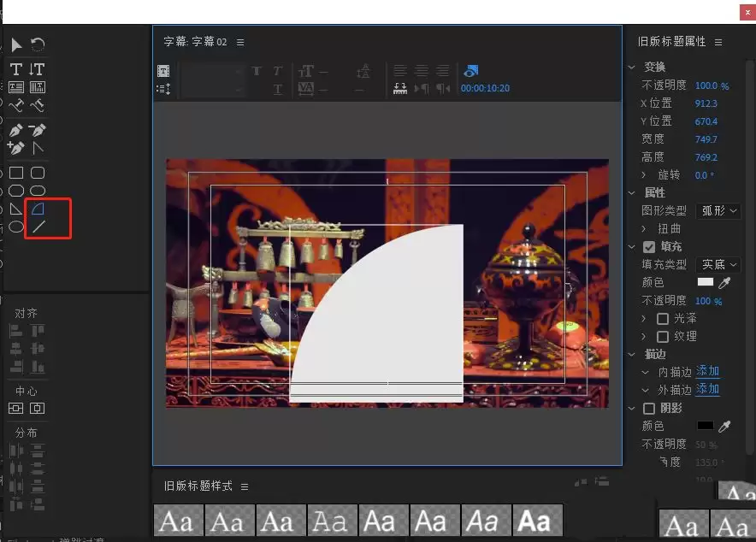Expand the 扭曲 distort section

(x=644, y=228)
